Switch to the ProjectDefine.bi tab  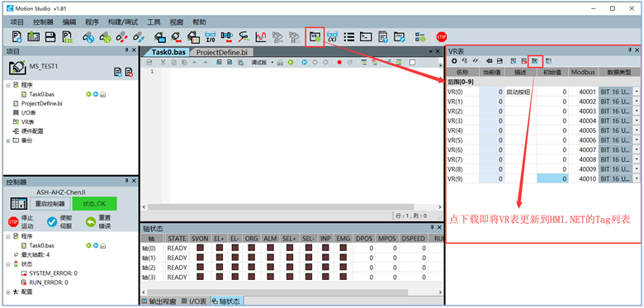(222, 52)
